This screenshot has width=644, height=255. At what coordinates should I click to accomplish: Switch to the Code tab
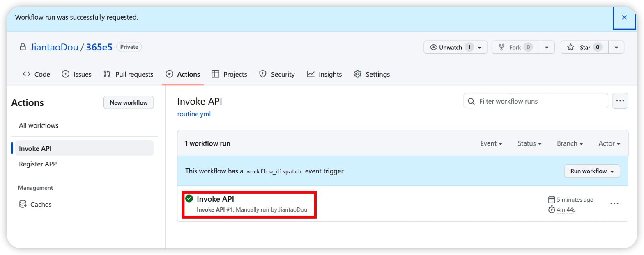pyautogui.click(x=36, y=74)
